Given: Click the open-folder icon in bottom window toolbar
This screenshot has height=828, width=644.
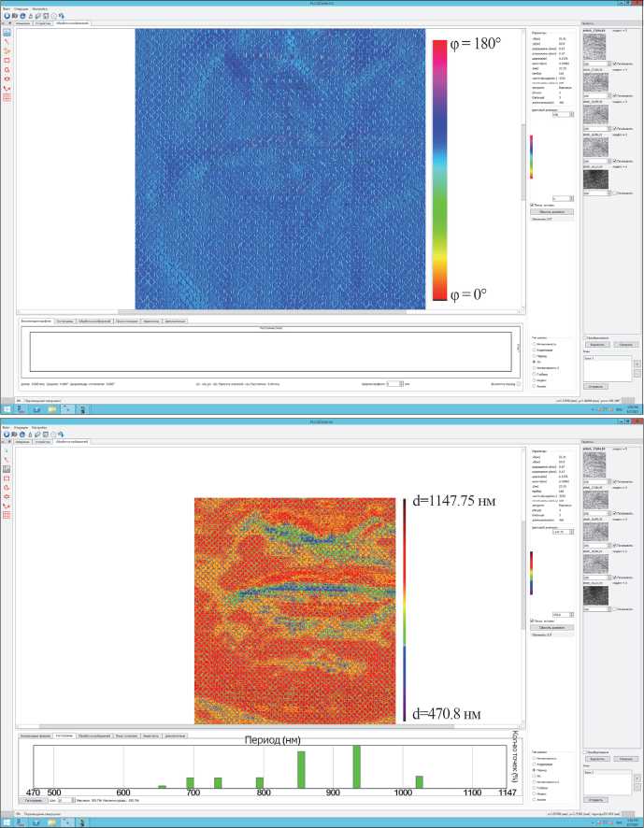Looking at the screenshot, I should point(15,434).
